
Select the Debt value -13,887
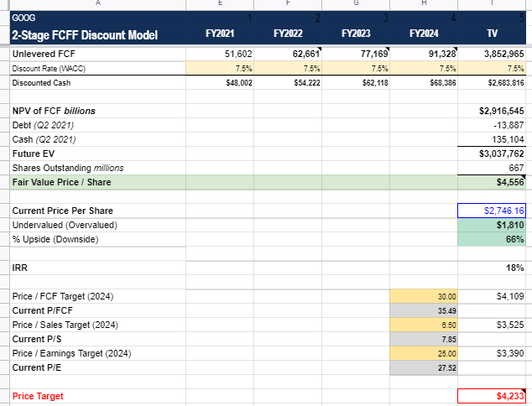coord(495,125)
